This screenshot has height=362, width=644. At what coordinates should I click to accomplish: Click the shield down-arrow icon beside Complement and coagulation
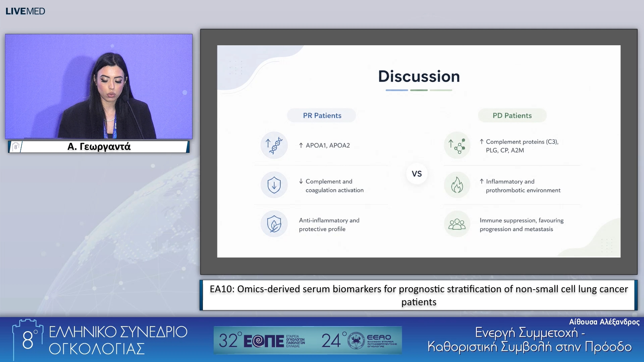pyautogui.click(x=274, y=185)
